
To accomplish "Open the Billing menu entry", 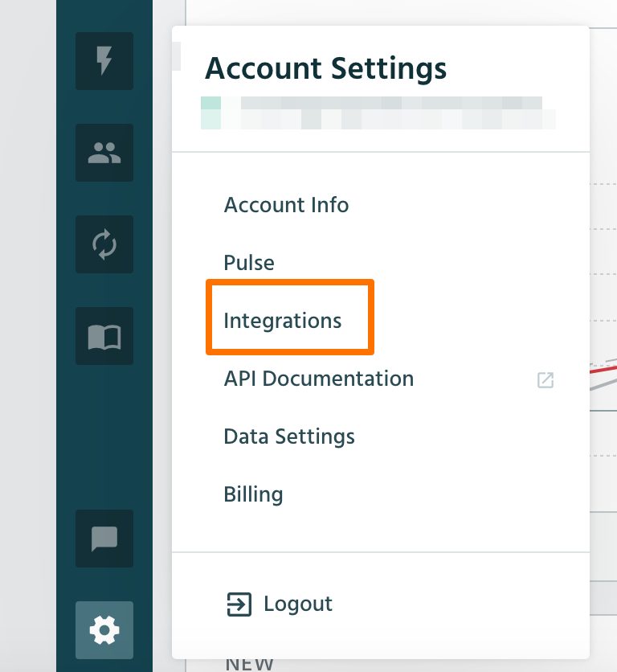I will (x=253, y=494).
